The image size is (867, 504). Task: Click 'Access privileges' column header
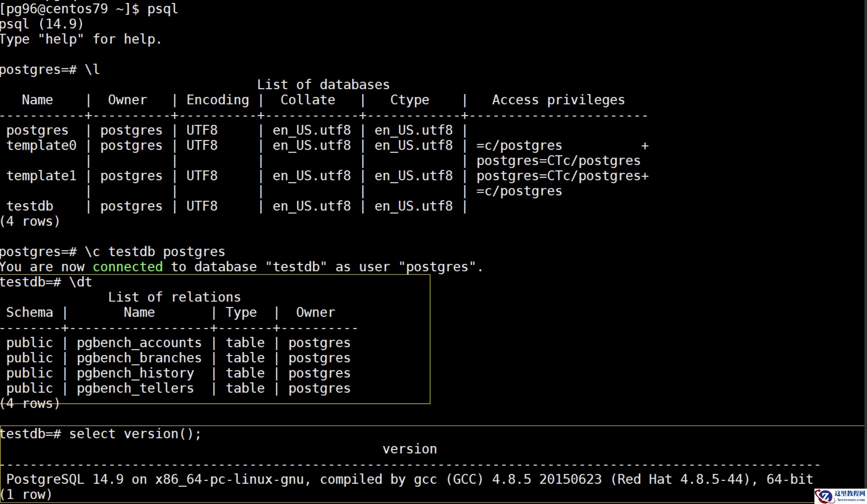(x=558, y=100)
